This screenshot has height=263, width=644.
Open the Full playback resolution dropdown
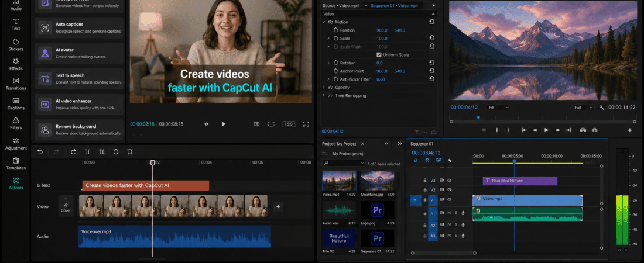[584, 107]
